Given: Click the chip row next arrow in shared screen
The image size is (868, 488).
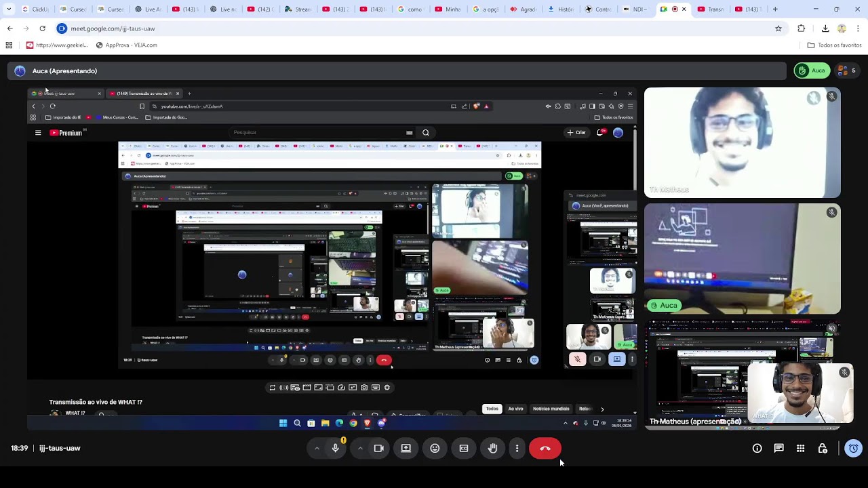Looking at the screenshot, I should coord(602,409).
